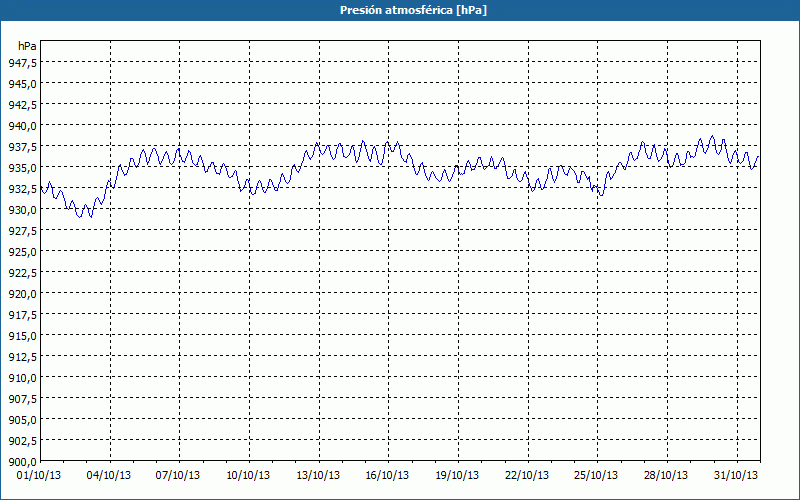800x500 pixels.
Task: Click the 925,0 y-axis value
Action: [x=22, y=252]
